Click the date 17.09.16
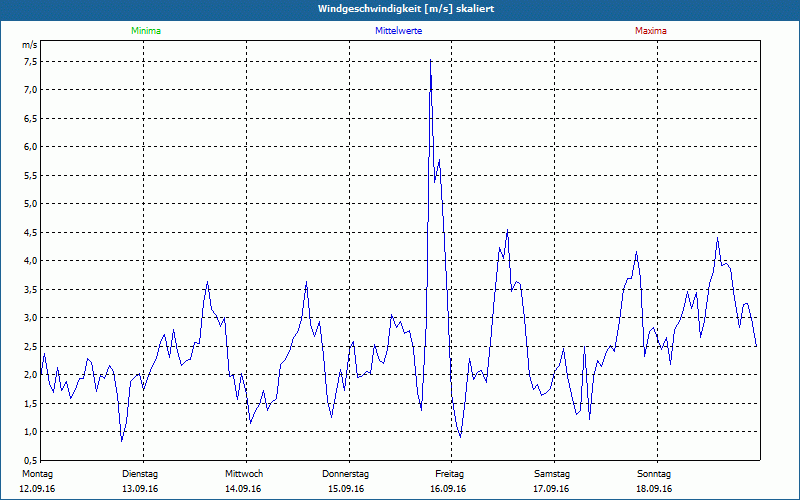Screen dimensions: 800x500 [x=551, y=489]
